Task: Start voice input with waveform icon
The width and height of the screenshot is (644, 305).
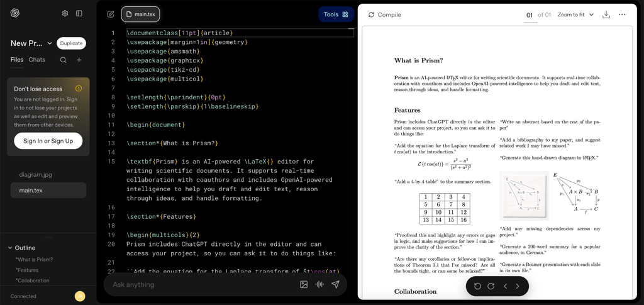Action: tap(319, 284)
